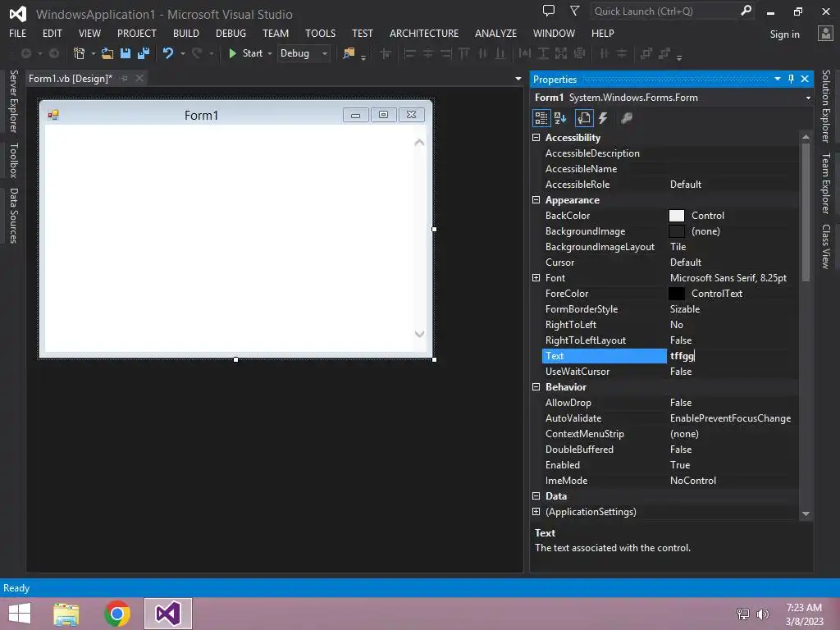
Task: Open the Start button dropdown arrow
Action: (x=269, y=53)
